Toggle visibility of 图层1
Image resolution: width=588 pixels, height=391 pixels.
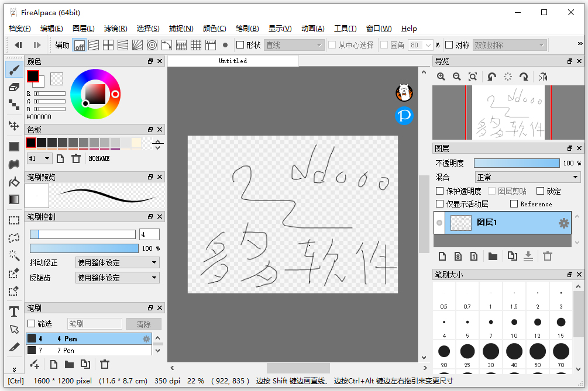pos(438,222)
